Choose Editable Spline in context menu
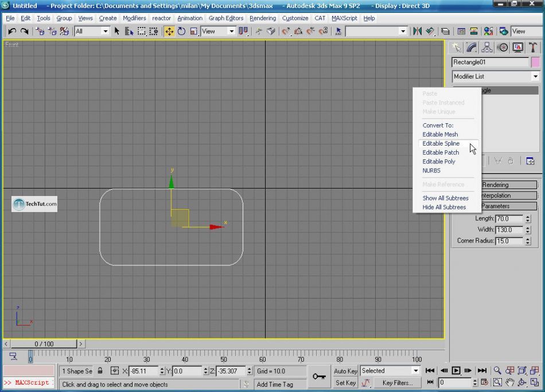The height and width of the screenshot is (392, 545). point(441,143)
